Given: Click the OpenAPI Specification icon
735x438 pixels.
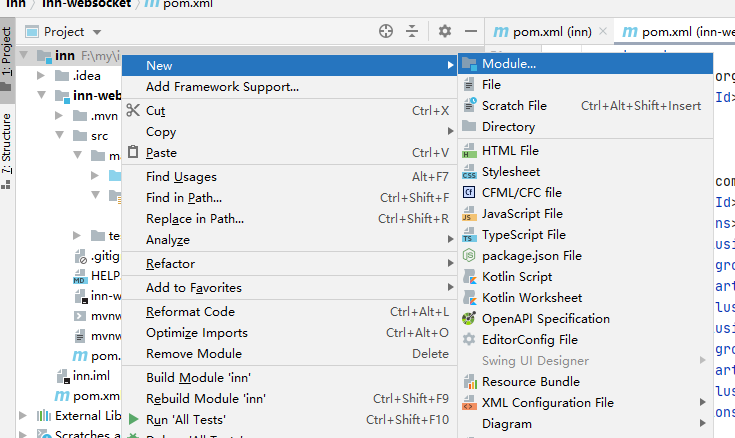Looking at the screenshot, I should 469,318.
